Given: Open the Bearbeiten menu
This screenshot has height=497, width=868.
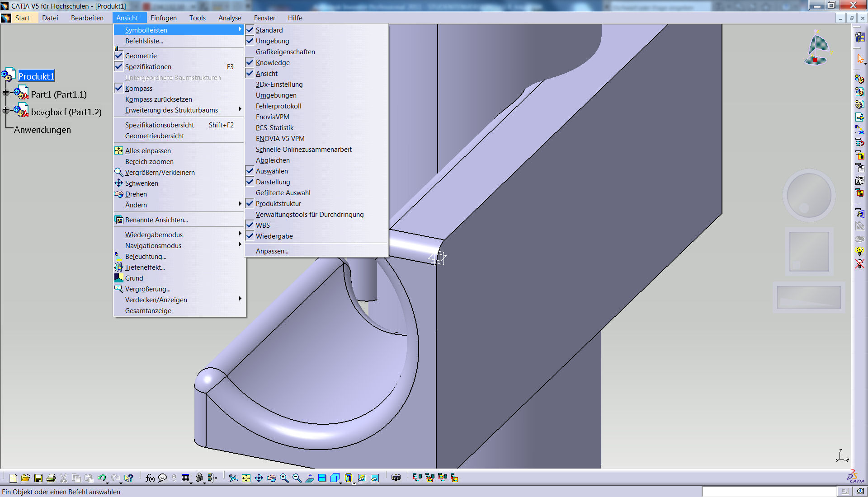Looking at the screenshot, I should (87, 18).
